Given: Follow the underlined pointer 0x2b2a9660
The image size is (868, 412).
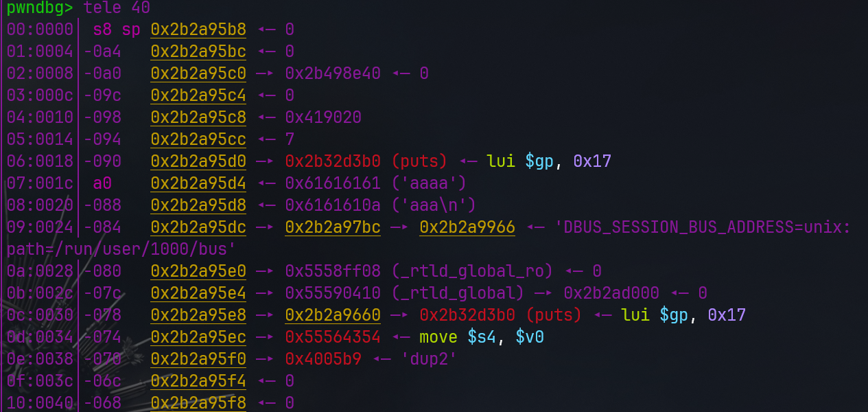Looking at the screenshot, I should [x=333, y=315].
